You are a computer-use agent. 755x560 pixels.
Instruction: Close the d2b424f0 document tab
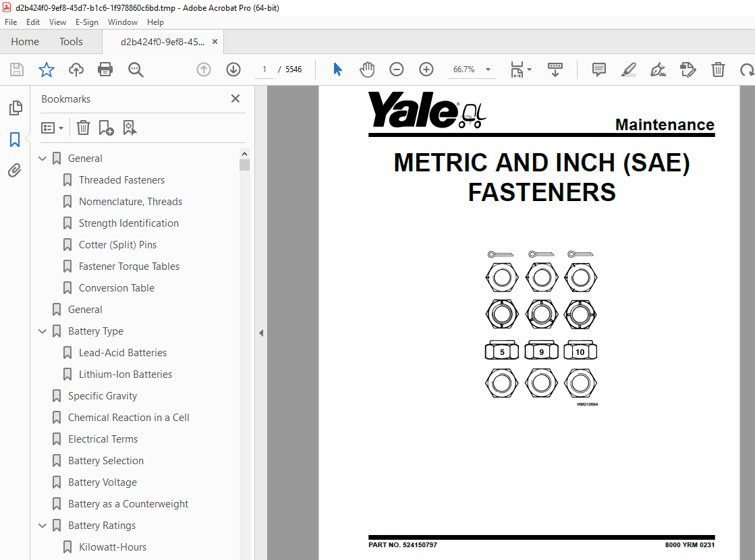[215, 42]
